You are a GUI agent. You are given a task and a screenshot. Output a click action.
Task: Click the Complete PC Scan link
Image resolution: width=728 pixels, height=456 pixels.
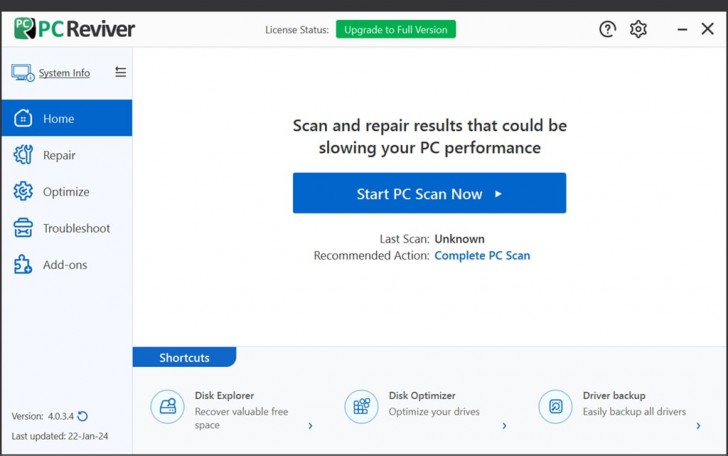click(482, 255)
